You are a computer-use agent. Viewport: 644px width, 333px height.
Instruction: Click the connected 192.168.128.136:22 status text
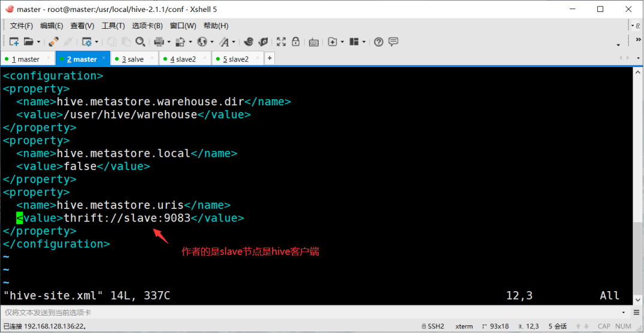tap(45, 326)
